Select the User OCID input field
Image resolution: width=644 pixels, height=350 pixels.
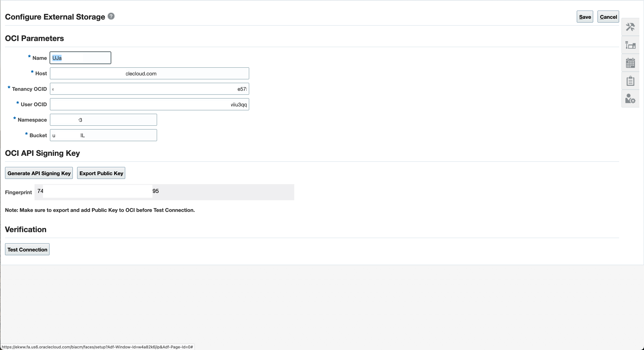[149, 104]
